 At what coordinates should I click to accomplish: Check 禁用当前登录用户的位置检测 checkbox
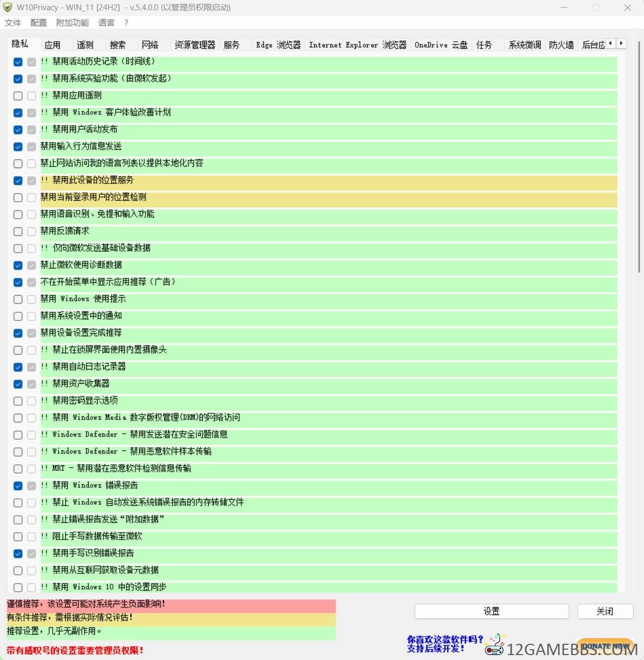pos(18,197)
